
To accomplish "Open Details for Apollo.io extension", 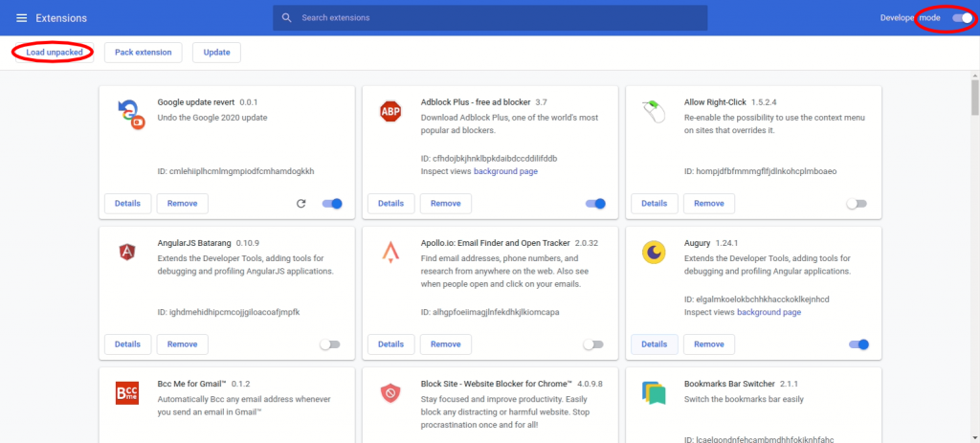I will (x=390, y=344).
